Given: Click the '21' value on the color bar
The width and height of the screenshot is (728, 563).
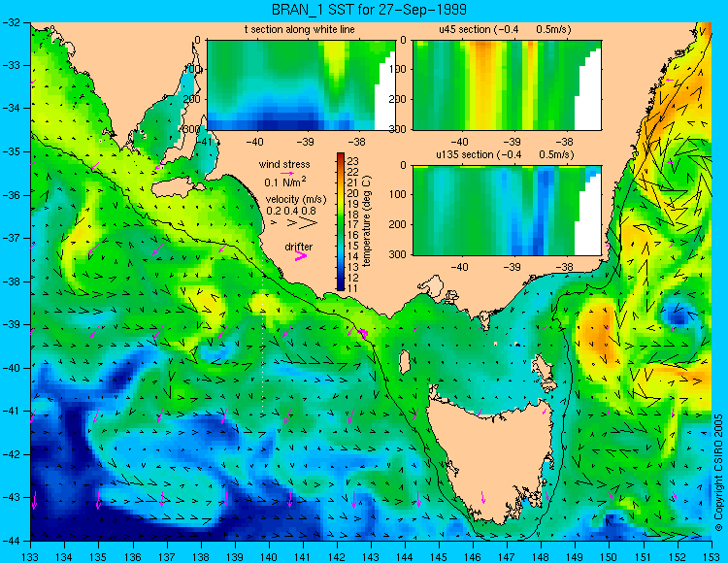Looking at the screenshot, I should [x=353, y=182].
